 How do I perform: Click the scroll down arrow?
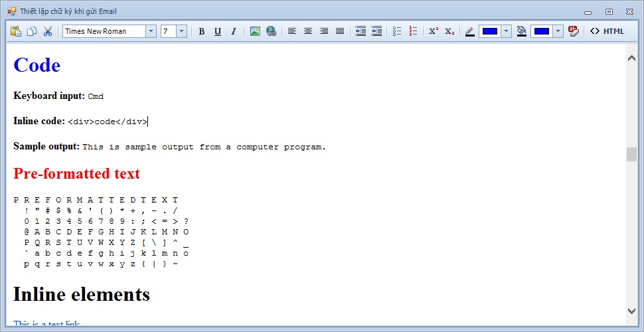click(631, 311)
